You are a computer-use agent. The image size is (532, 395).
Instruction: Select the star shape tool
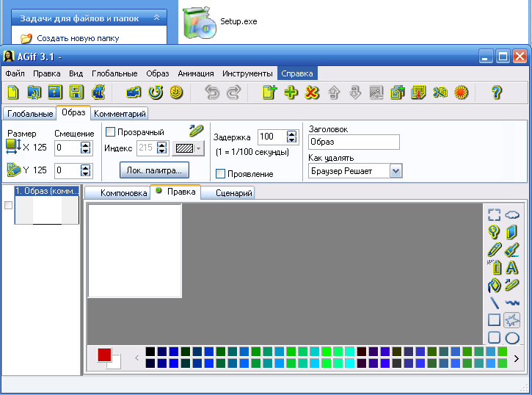511,320
